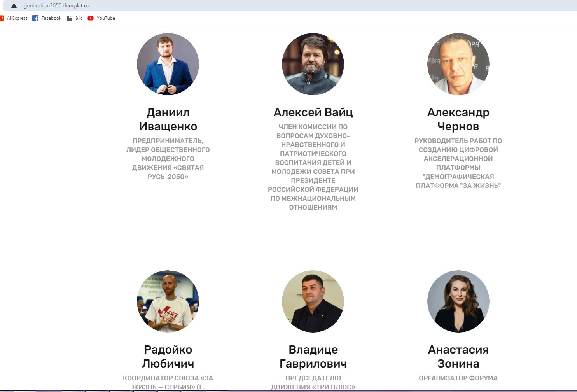
Task: Click the ОРГАНИЗАТОР ФОРУМА caption text
Action: pyautogui.click(x=458, y=378)
